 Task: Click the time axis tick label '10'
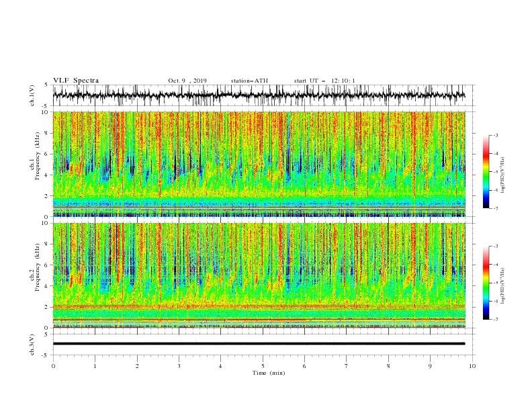coord(472,366)
